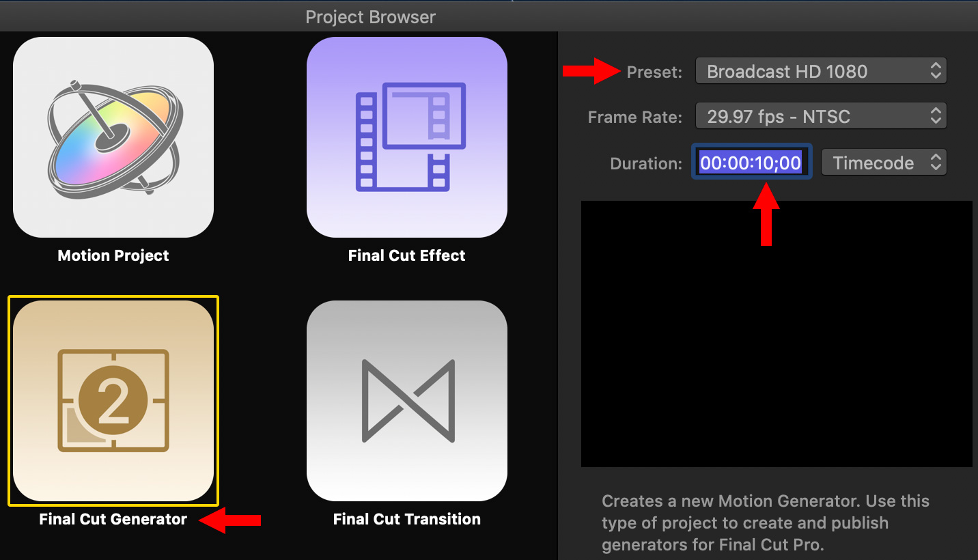Open the Frame Rate 29.97 fps dropdown

[x=821, y=116]
